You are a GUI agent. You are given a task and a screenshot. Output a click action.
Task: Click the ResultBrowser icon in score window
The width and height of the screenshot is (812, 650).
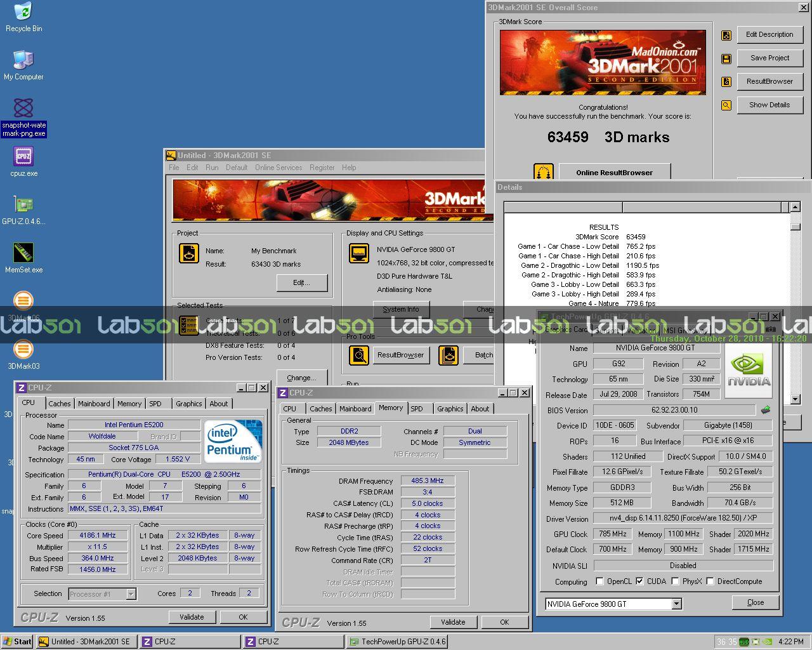(x=726, y=83)
